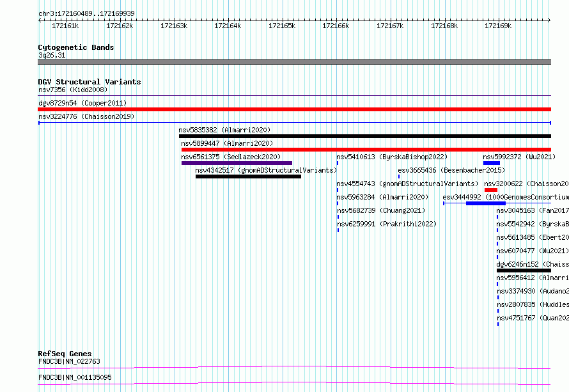Click the 172166k ruler position
569x392 pixels.
[336, 26]
